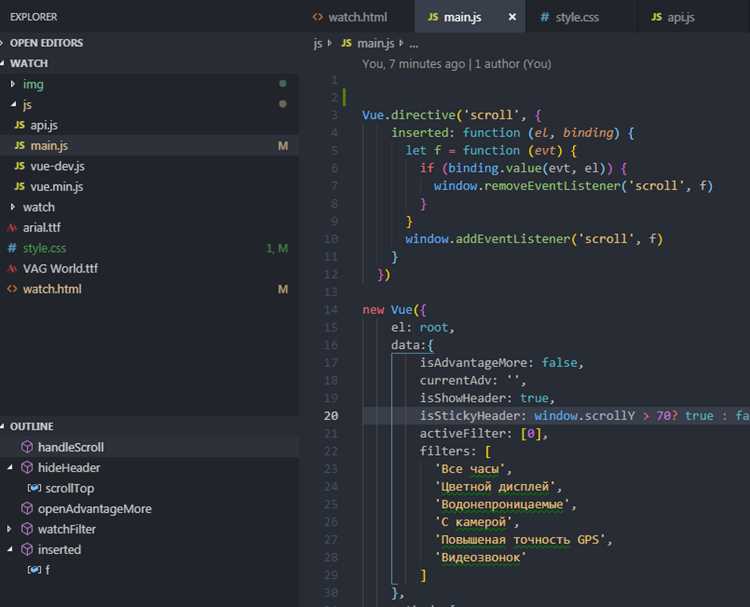Click line number 20 in gutter
The height and width of the screenshot is (607, 750).
[331, 416]
